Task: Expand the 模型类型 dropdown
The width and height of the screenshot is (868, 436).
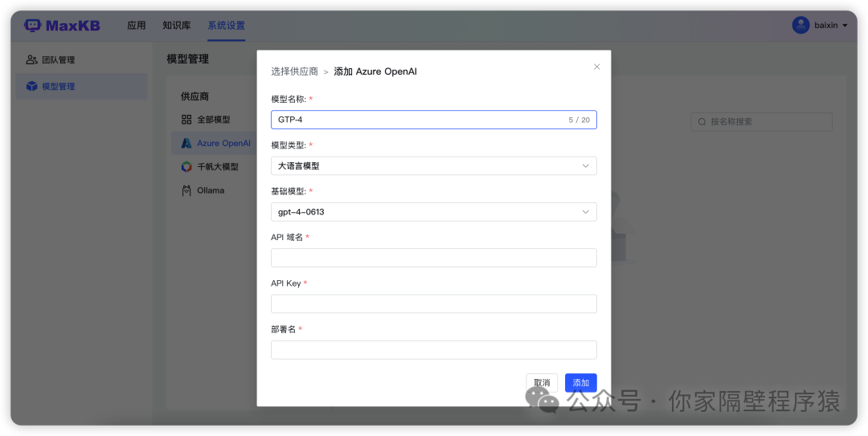Action: pyautogui.click(x=434, y=165)
